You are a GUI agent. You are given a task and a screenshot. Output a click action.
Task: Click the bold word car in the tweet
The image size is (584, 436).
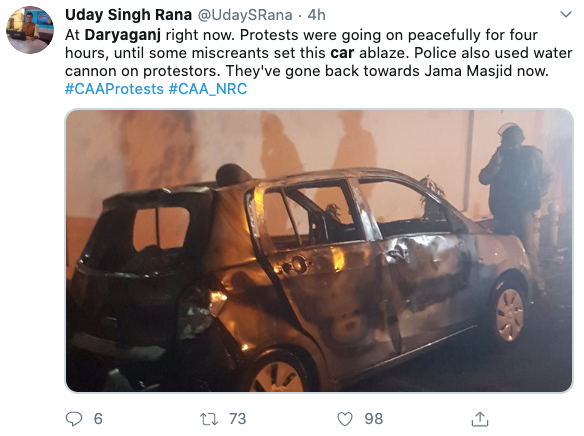(342, 53)
